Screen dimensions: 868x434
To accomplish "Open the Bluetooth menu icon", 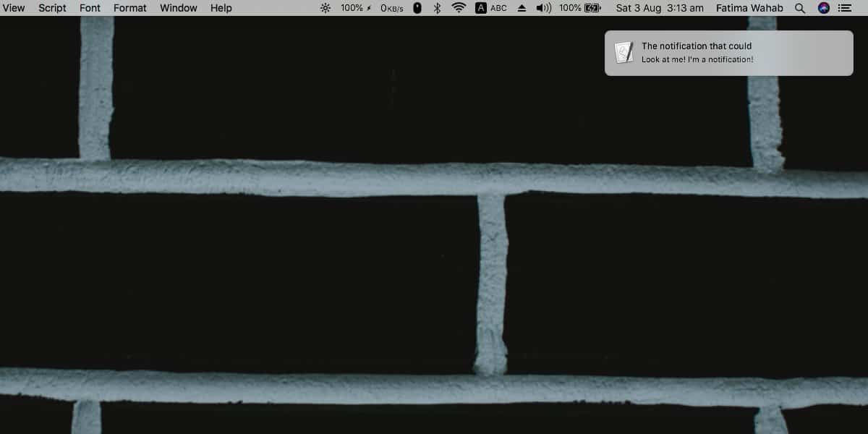I will [x=437, y=8].
